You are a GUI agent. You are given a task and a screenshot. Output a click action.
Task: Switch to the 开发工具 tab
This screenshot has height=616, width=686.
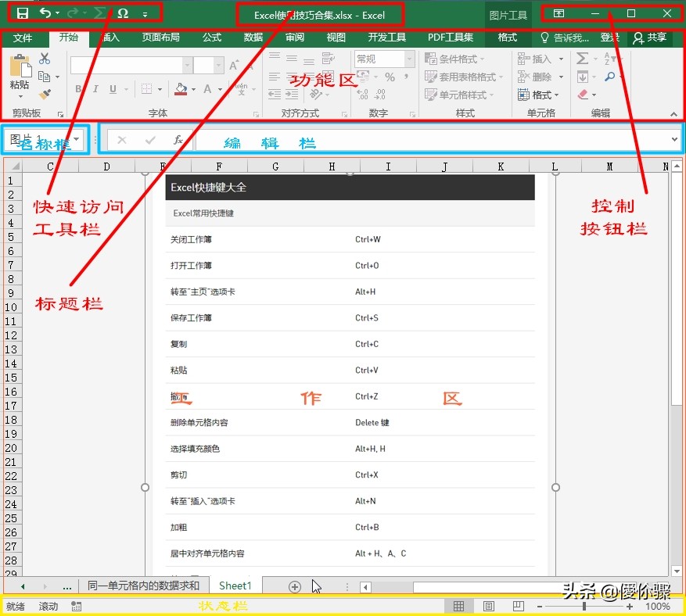pos(386,38)
